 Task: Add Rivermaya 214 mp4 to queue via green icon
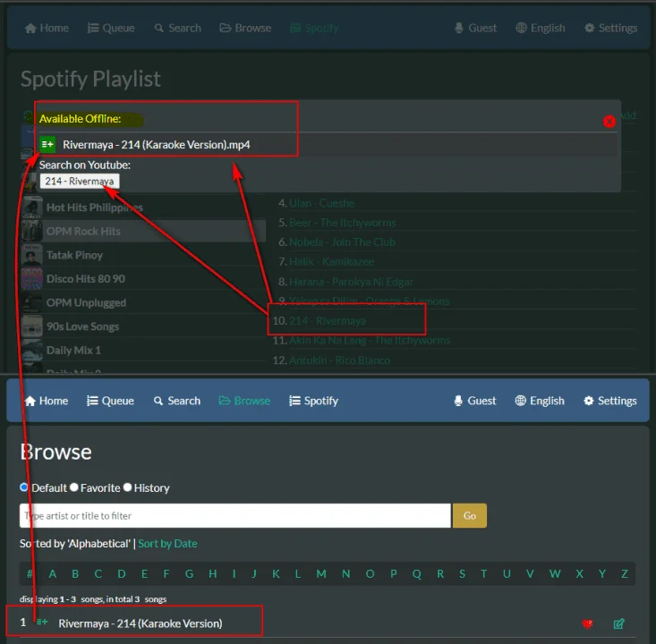click(47, 145)
